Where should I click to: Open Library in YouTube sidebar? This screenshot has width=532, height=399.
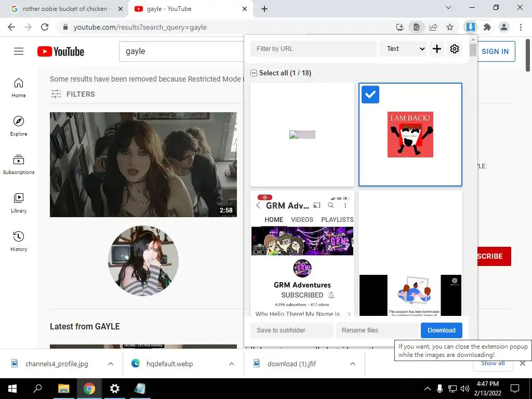tap(19, 203)
